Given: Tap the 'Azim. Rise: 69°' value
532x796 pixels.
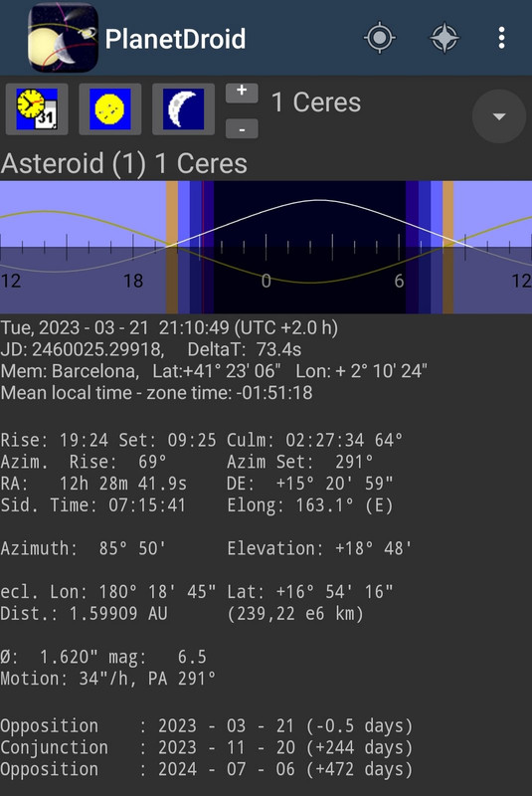Looking at the screenshot, I should tap(84, 462).
